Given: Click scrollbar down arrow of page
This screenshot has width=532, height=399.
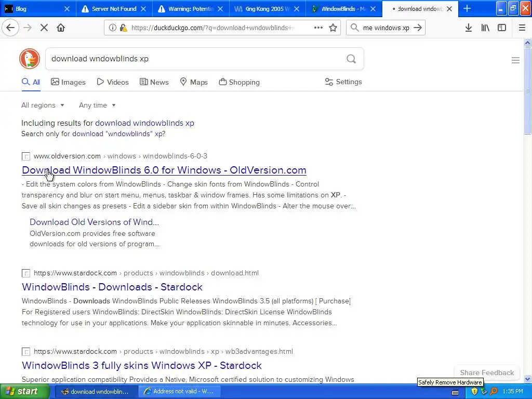Looking at the screenshot, I should 528,379.
